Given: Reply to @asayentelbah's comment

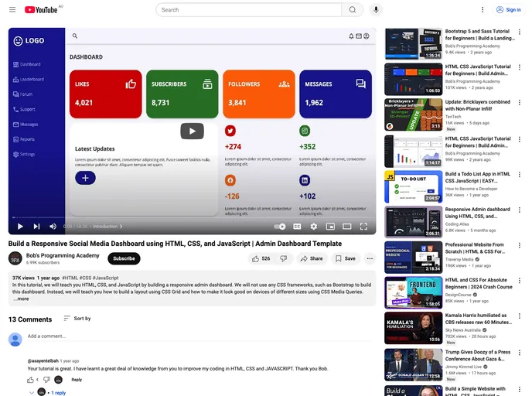Looking at the screenshot, I should point(77,380).
